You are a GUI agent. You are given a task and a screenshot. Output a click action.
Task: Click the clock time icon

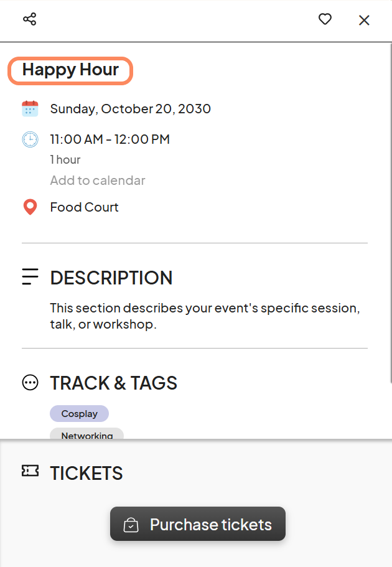(30, 139)
